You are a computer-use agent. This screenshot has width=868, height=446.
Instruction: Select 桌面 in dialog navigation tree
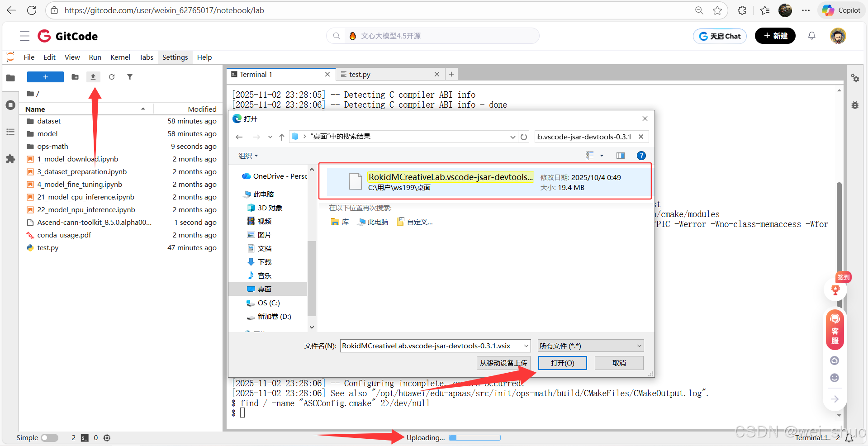[x=268, y=289]
